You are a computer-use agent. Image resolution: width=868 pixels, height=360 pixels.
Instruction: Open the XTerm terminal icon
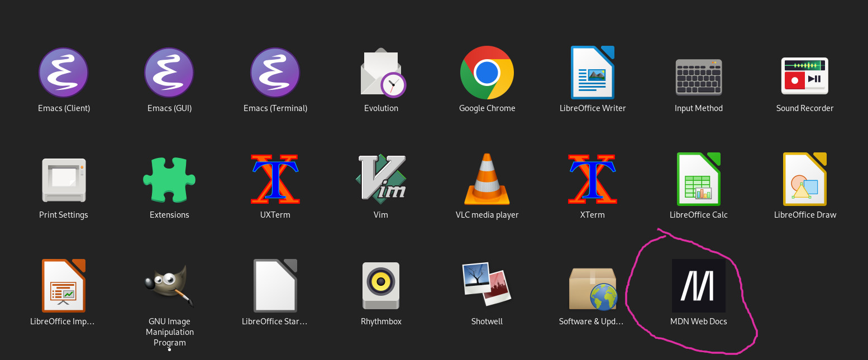(593, 179)
